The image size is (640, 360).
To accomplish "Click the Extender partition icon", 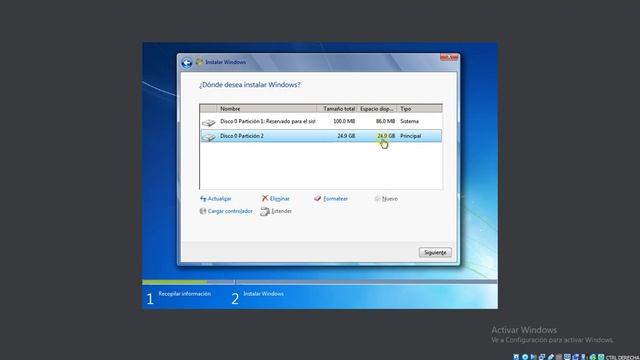I will [x=265, y=211].
